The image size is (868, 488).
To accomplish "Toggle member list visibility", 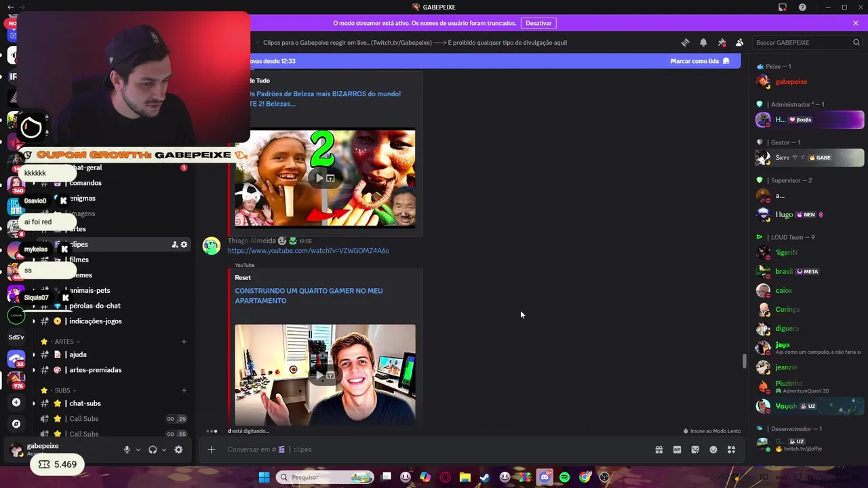I will coord(740,42).
